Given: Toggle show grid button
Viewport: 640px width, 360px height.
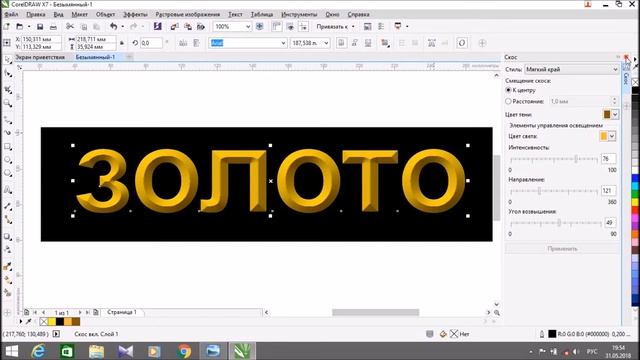Looking at the screenshot, I should pos(290,27).
